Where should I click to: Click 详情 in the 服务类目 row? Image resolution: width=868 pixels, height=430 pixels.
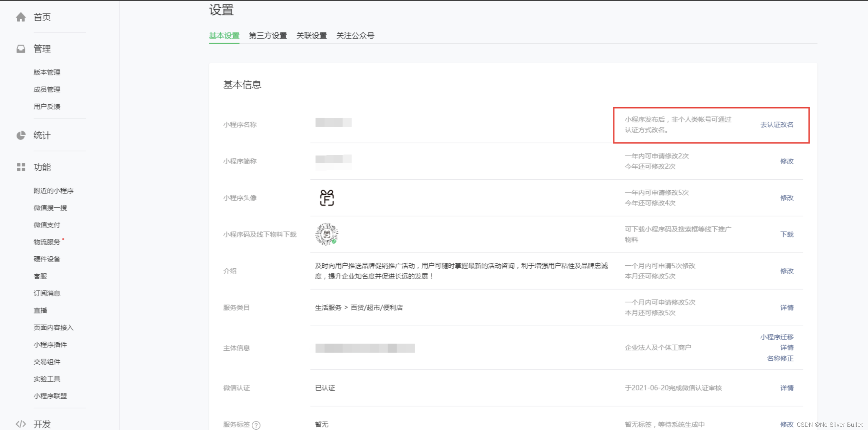tap(787, 307)
